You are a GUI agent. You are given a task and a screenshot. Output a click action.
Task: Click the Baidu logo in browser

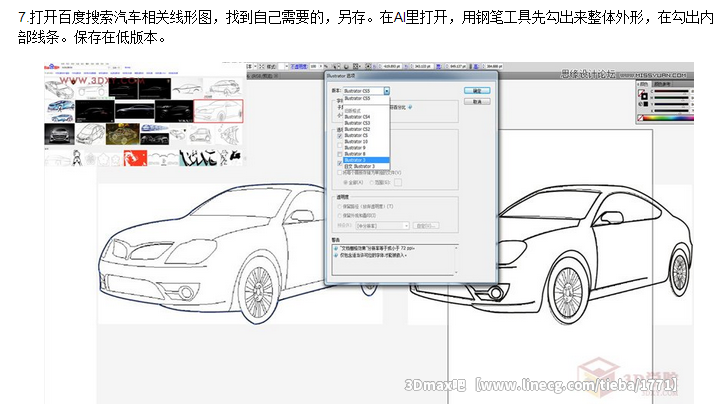coord(51,67)
